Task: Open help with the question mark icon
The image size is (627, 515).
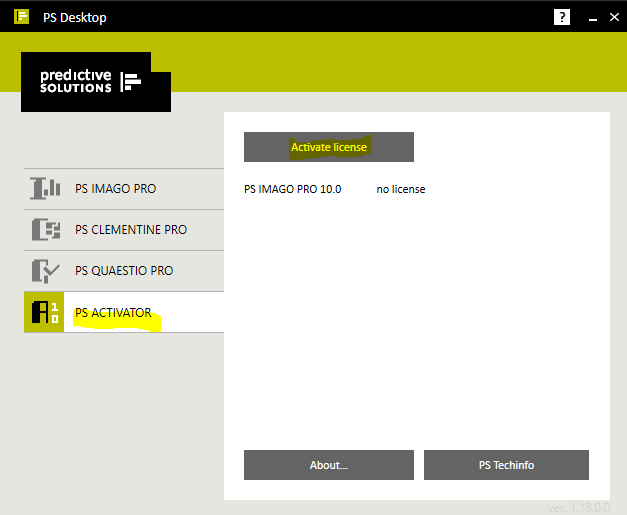Action: 561,17
